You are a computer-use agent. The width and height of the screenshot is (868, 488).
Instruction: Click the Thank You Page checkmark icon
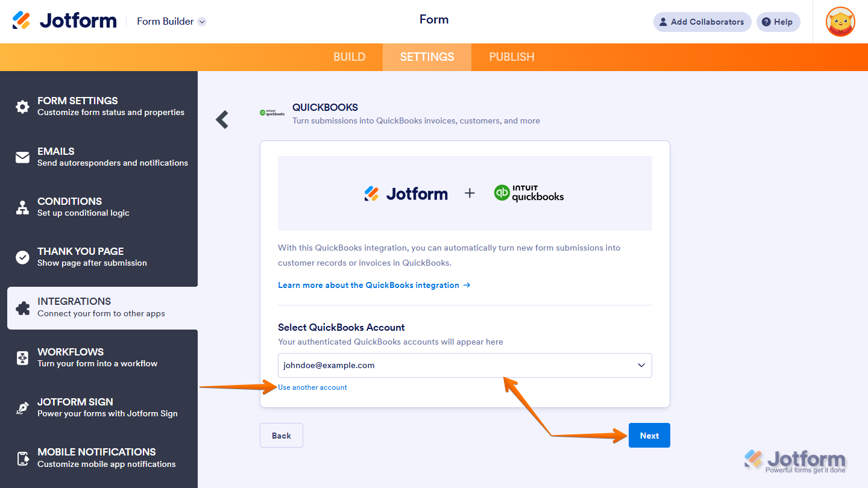point(22,257)
